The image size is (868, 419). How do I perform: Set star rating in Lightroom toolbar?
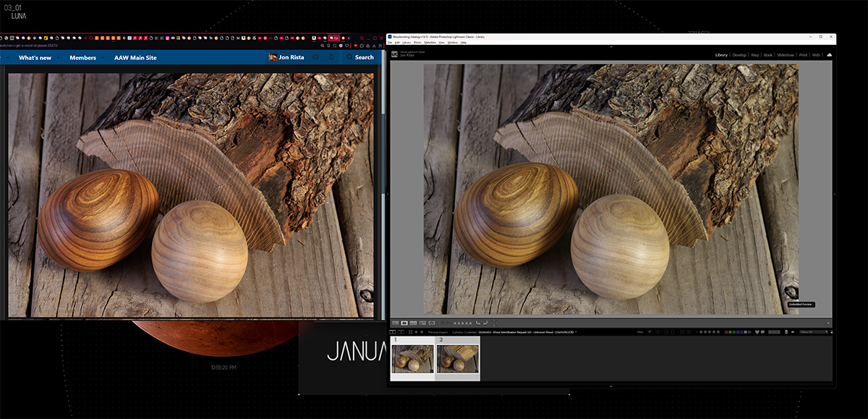pos(463,323)
